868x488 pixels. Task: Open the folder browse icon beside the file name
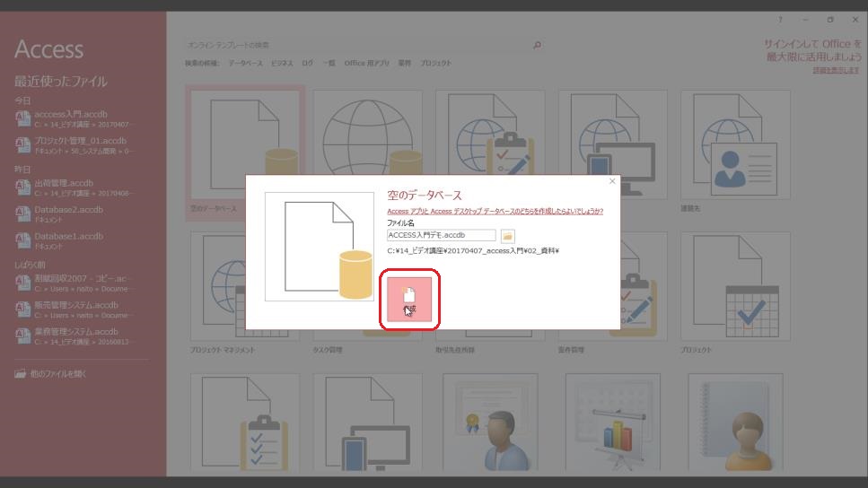tap(508, 236)
